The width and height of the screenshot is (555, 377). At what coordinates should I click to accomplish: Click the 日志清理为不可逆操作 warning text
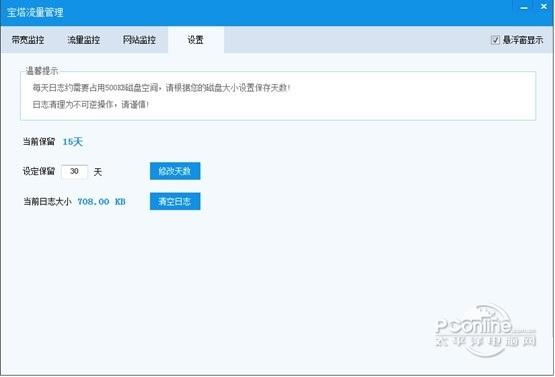pyautogui.click(x=91, y=105)
